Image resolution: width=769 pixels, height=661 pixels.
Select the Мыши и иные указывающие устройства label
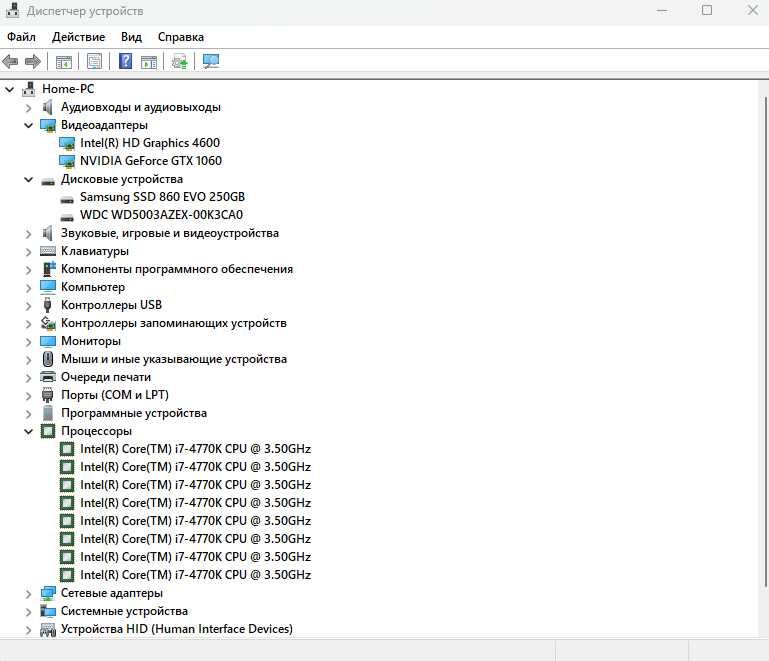(174, 359)
